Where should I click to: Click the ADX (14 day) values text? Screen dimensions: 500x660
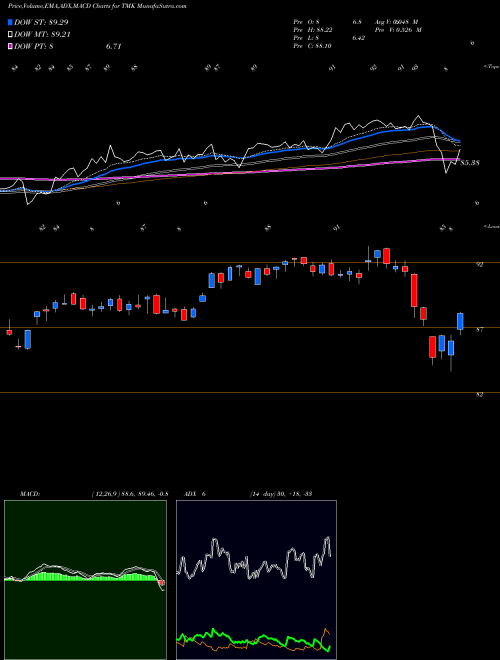(x=280, y=494)
